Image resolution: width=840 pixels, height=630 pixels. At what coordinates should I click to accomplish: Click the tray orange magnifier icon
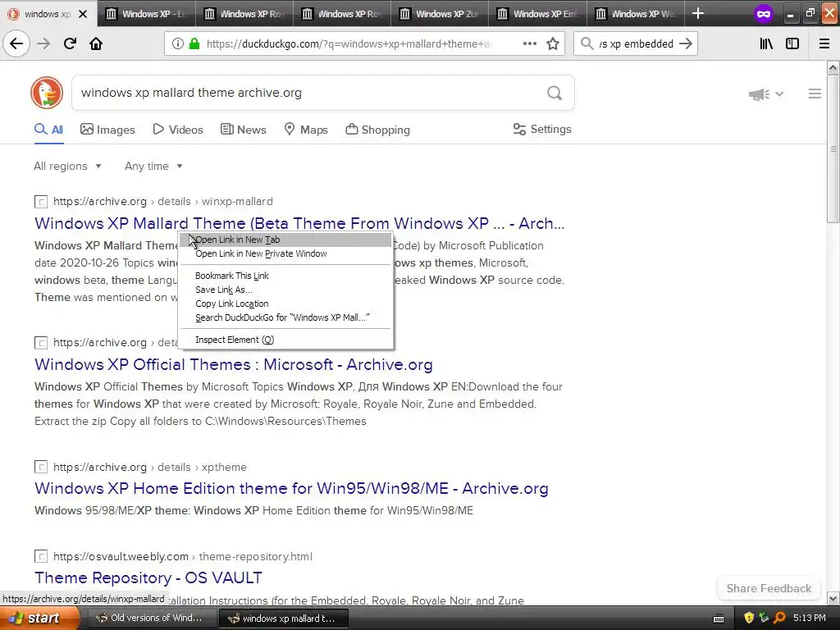779,618
